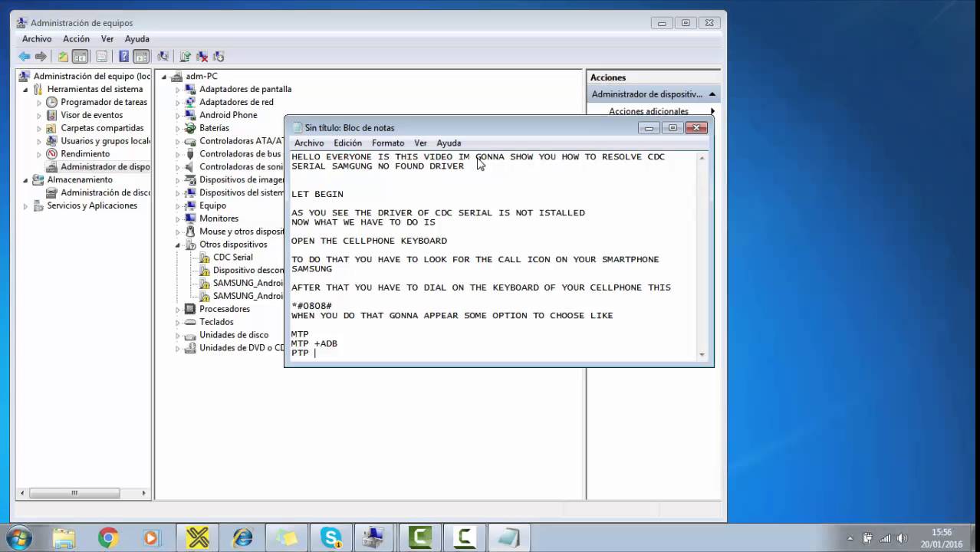Select Monitores in the device tree
The width and height of the screenshot is (980, 552).
tap(219, 219)
